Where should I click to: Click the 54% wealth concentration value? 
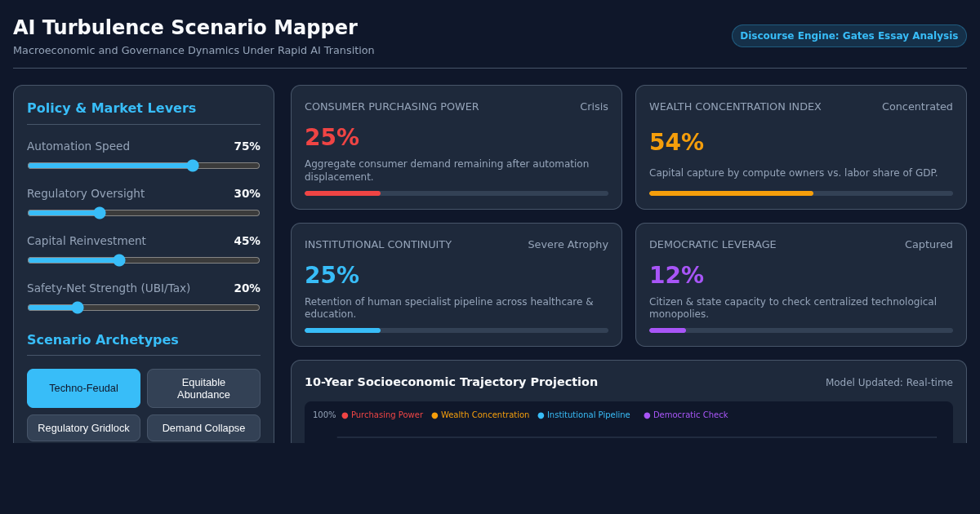point(676,142)
